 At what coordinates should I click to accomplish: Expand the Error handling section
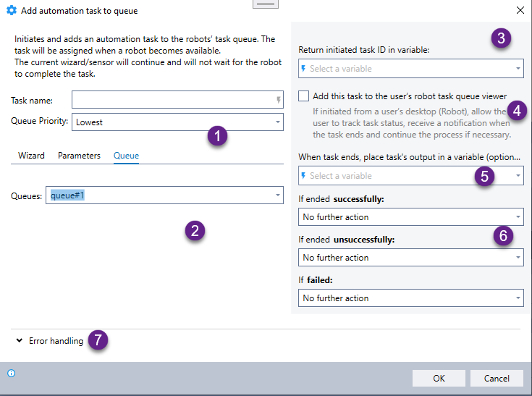point(18,341)
